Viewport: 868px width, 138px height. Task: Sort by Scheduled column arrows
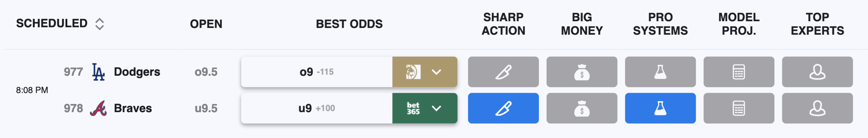(100, 24)
